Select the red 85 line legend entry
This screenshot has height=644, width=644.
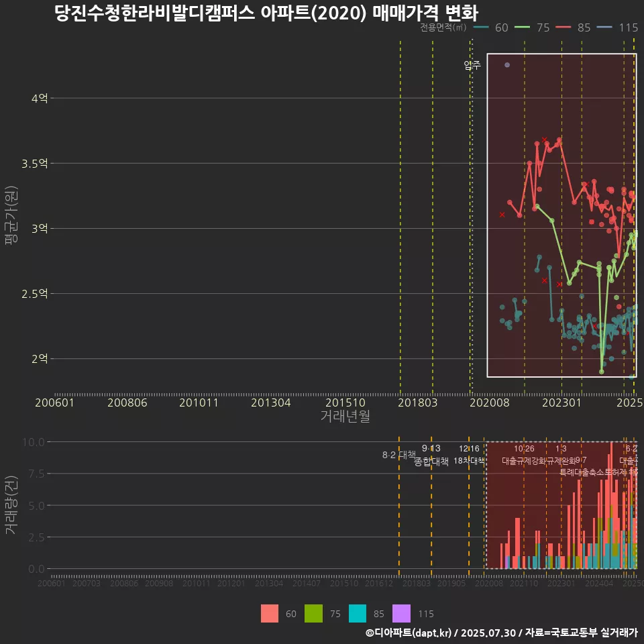click(x=573, y=28)
